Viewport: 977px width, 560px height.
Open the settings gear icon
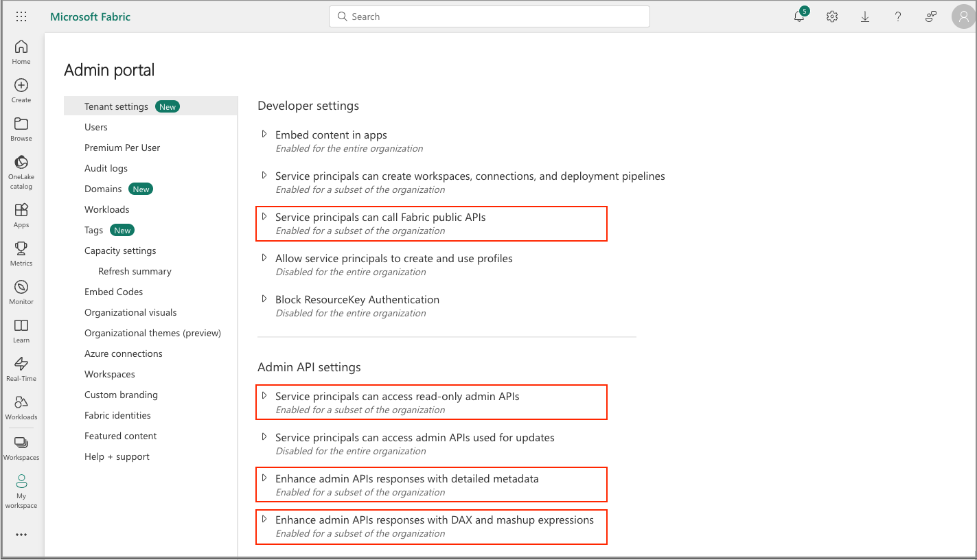[832, 17]
